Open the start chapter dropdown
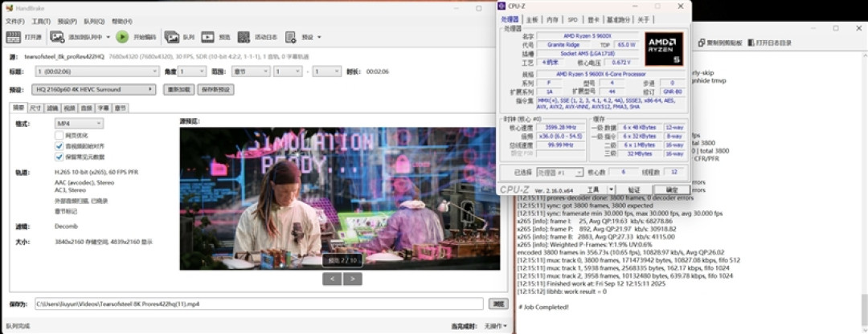 point(288,71)
